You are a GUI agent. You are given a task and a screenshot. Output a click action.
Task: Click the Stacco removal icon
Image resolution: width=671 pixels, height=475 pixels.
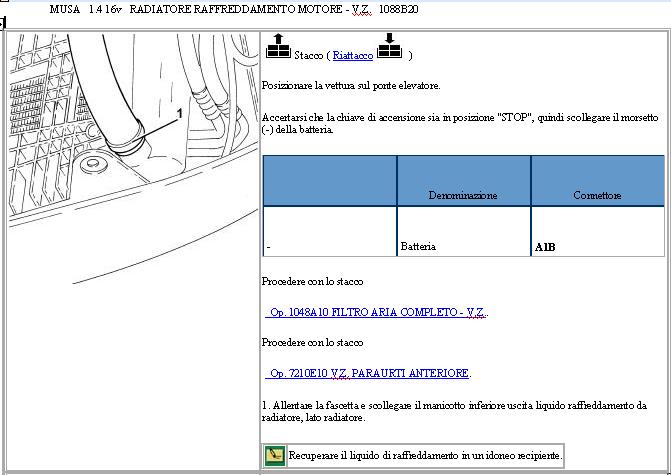279,45
